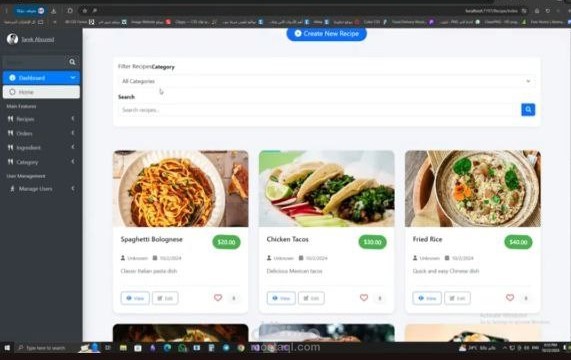This screenshot has width=571, height=360.
Task: Edit the Fried Rice recipe
Action: (457, 298)
